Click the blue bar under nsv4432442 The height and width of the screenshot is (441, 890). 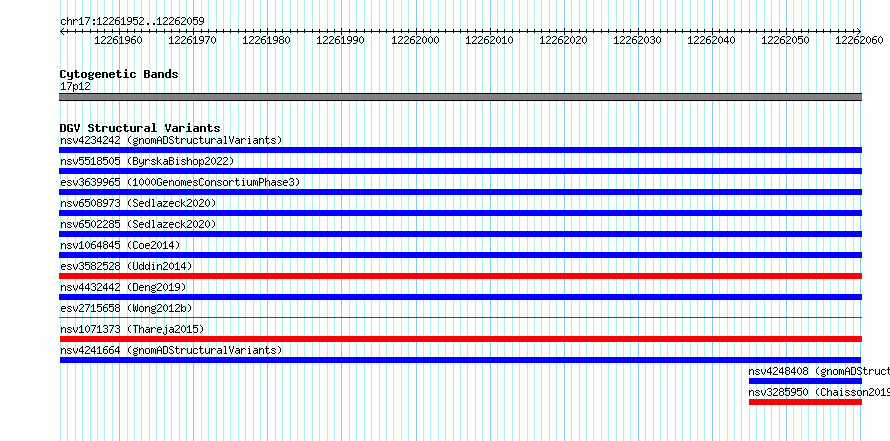click(x=460, y=297)
